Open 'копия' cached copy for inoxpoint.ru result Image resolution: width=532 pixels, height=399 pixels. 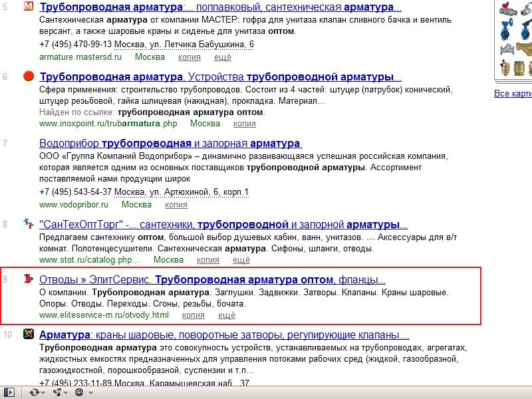pos(245,124)
